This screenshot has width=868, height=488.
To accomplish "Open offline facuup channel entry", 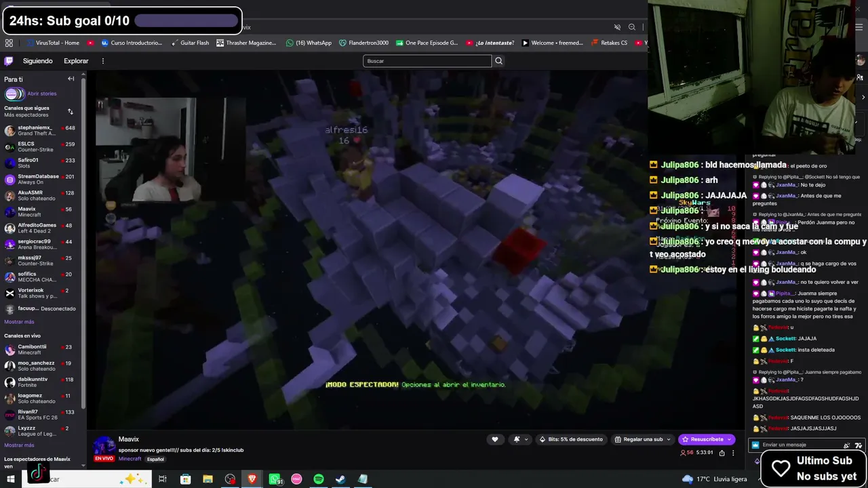I will click(x=42, y=308).
